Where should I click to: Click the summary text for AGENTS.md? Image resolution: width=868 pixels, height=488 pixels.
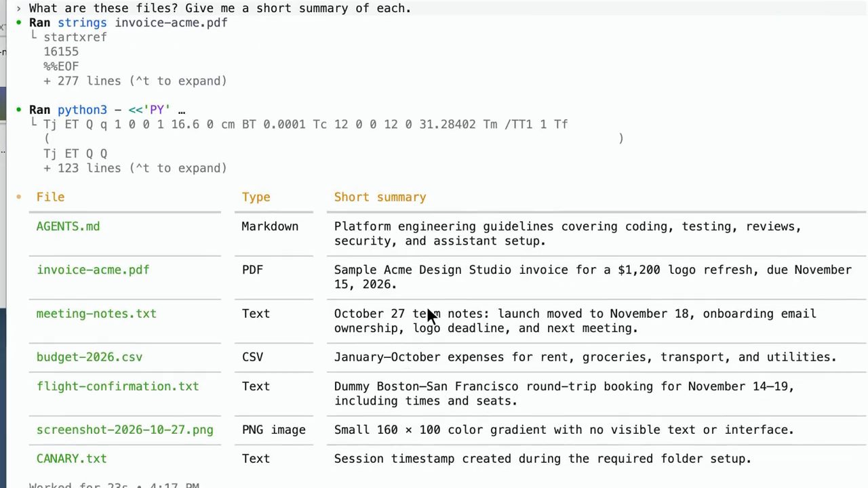[568, 234]
